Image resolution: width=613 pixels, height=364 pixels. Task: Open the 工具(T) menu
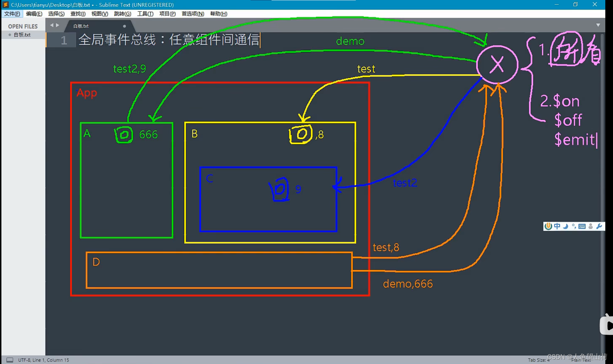(x=145, y=14)
